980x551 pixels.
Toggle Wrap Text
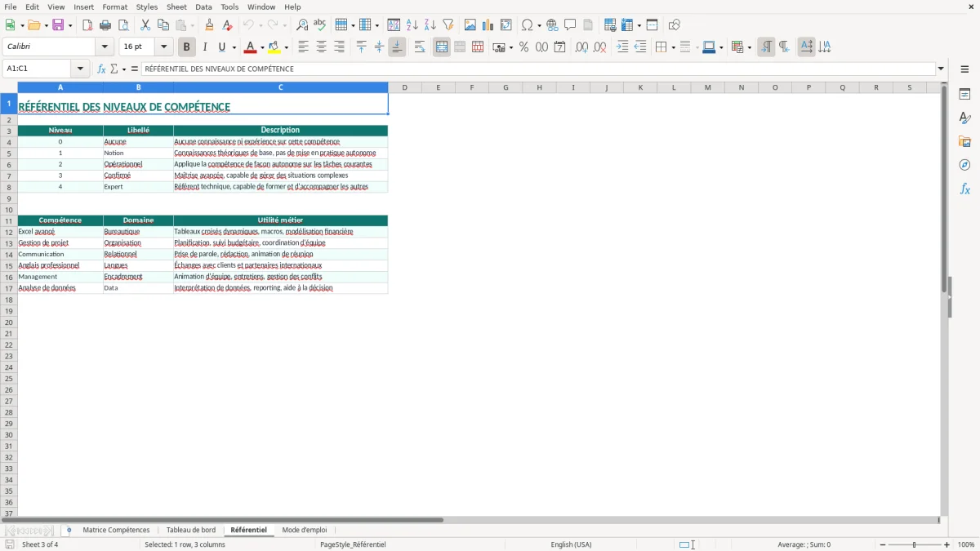420,47
